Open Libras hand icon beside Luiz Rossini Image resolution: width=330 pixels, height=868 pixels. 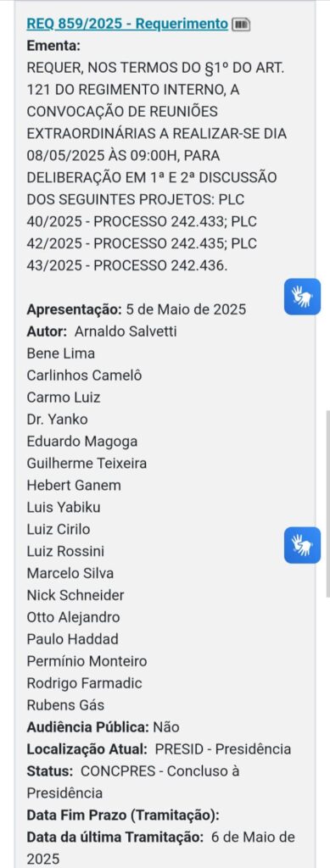[x=302, y=545]
